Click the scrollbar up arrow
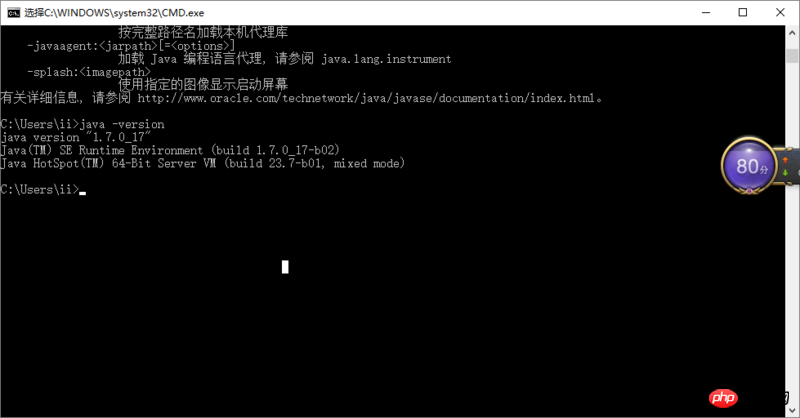This screenshot has width=800, height=418. (792, 33)
